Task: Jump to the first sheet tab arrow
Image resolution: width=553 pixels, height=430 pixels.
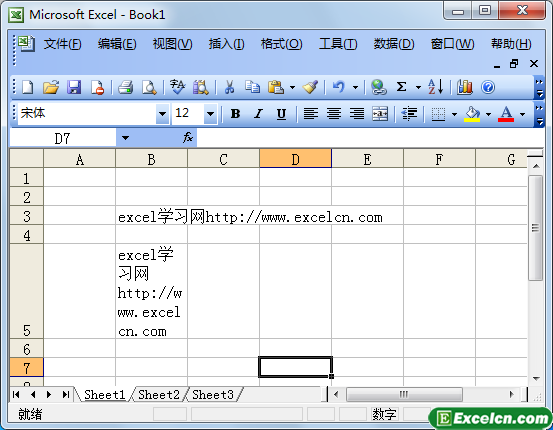Action: [16, 394]
